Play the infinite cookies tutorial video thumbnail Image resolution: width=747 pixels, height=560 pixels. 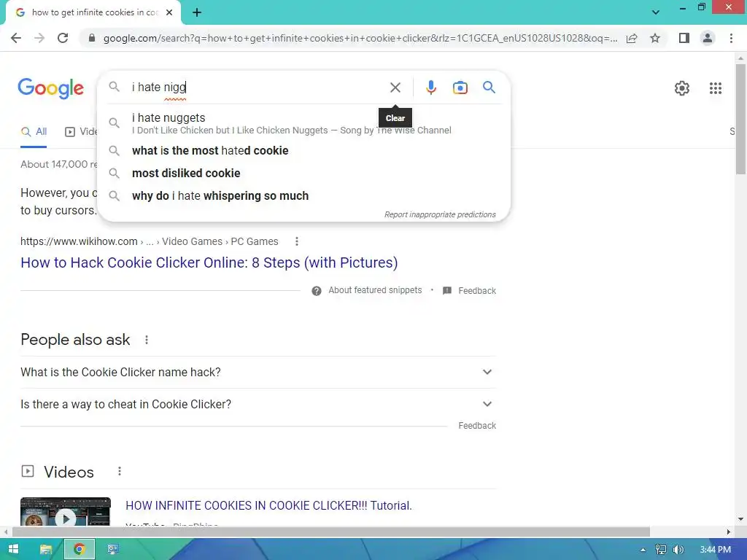point(65,513)
